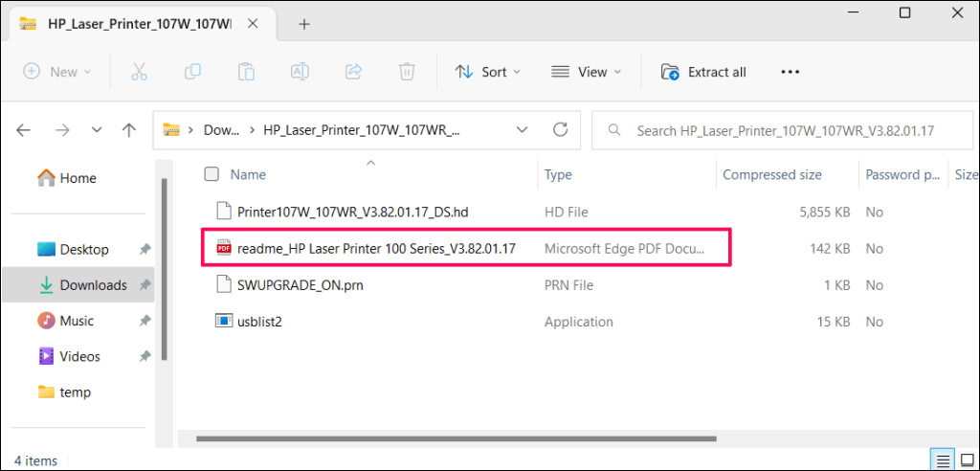Select SWUPGRADE_ON.prn file name
Image resolution: width=980 pixels, height=471 pixels.
tap(300, 285)
